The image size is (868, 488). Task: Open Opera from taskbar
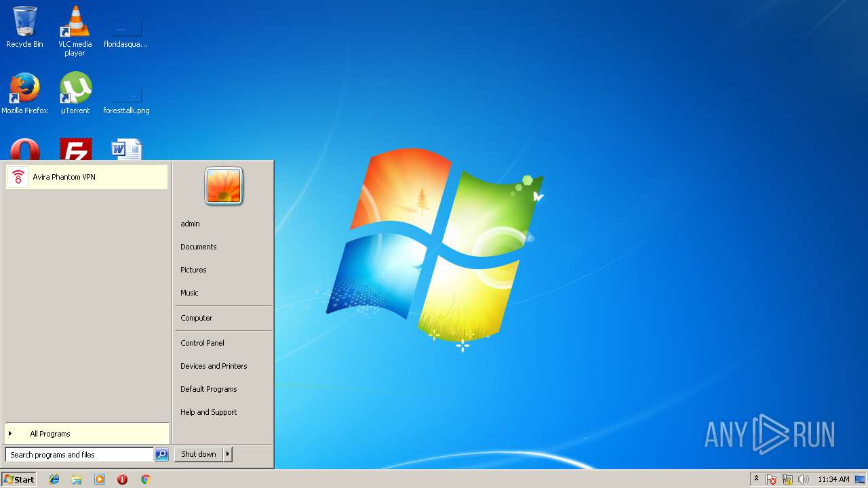(122, 479)
